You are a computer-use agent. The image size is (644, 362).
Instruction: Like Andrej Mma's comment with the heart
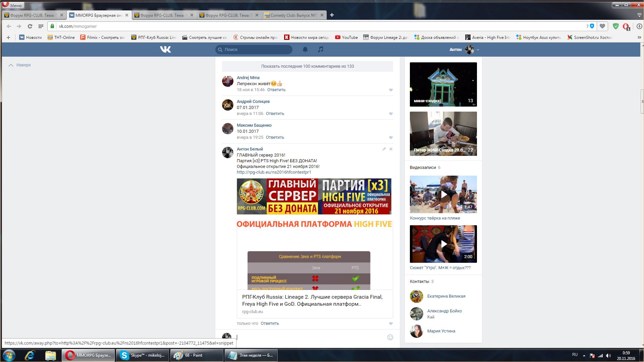tap(391, 90)
